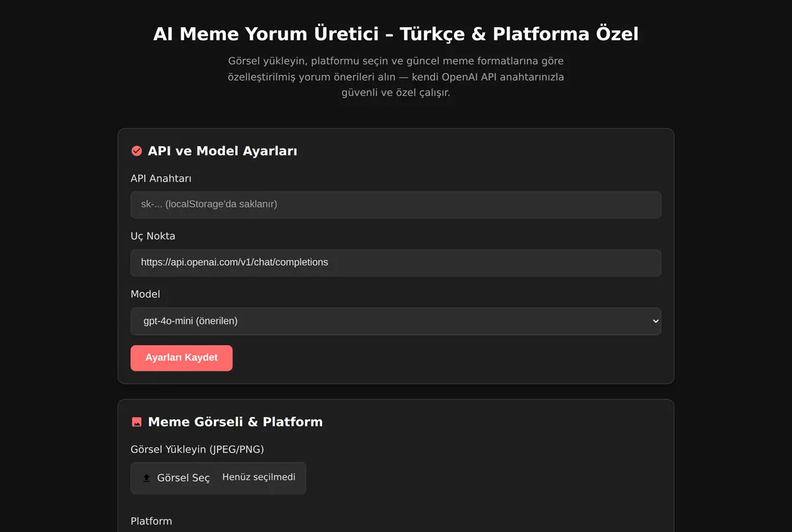Click the 'Uç Nokta' label
Viewport: 792px width, 532px height.
153,236
